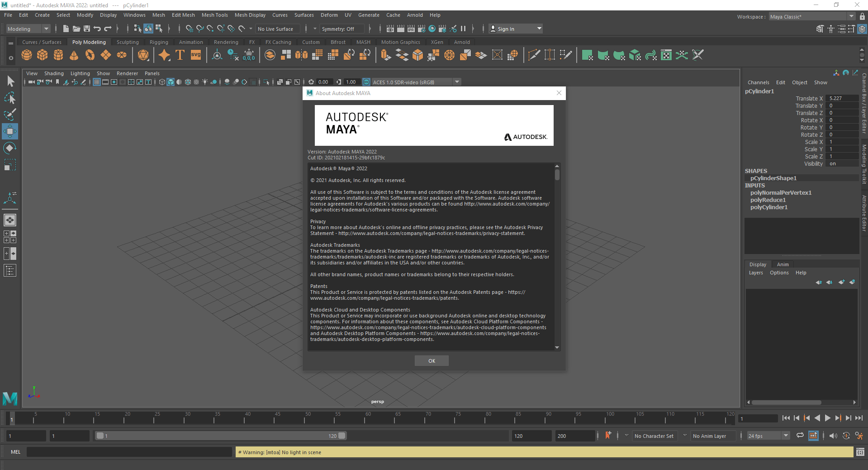Click OK in the About dialog
This screenshot has height=470, width=868.
pyautogui.click(x=432, y=361)
